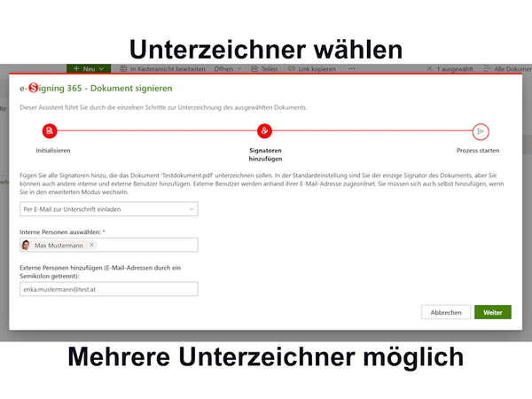
Task: Click the Abbrechen button
Action: tap(446, 312)
